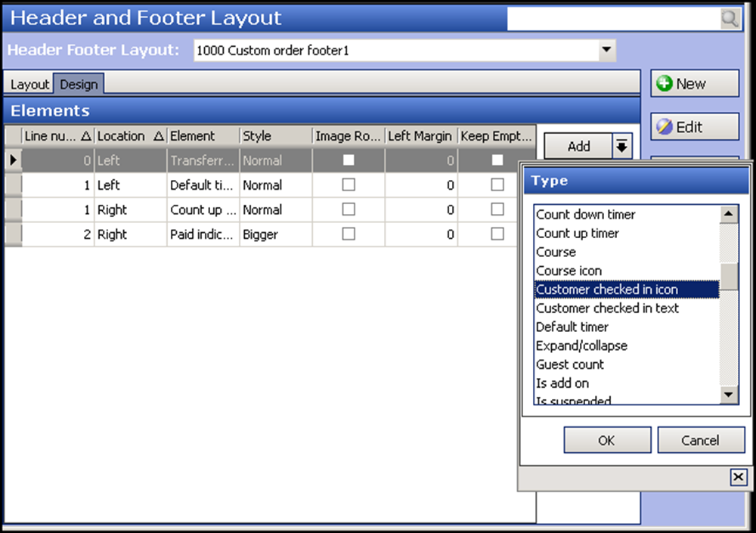Select Guest count in Type list
756x533 pixels.
click(x=626, y=364)
